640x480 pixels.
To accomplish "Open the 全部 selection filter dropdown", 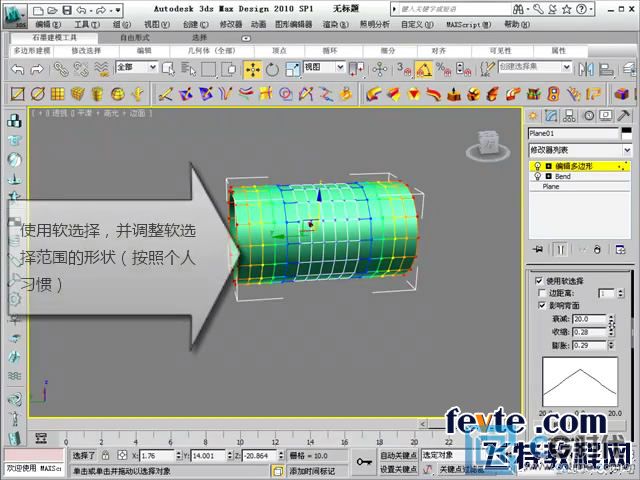I will pos(153,67).
